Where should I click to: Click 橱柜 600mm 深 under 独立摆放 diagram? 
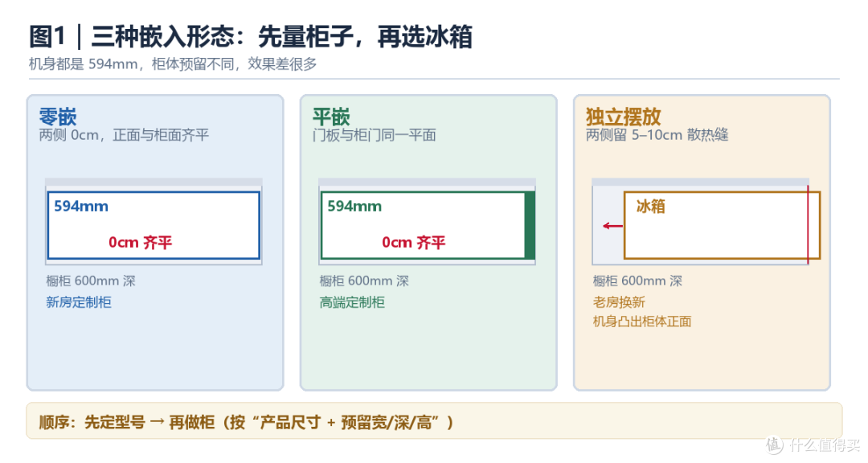[637, 281]
